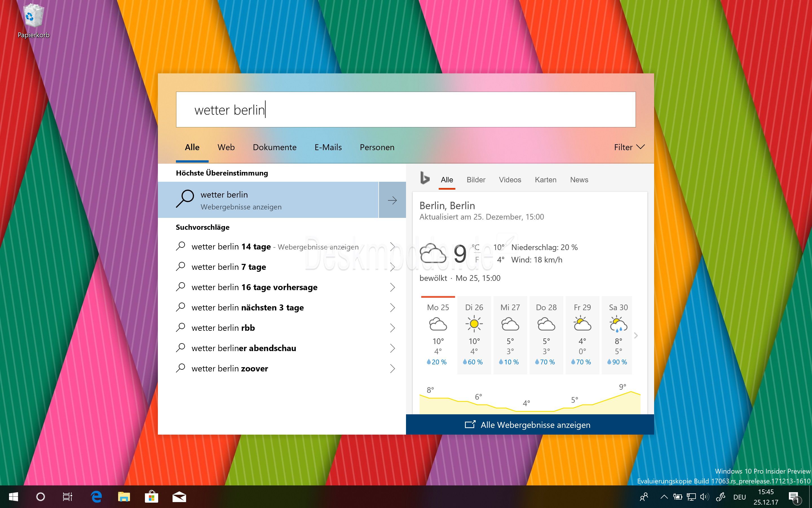Image resolution: width=812 pixels, height=508 pixels.
Task: Expand chevron for wetter berlin zoover
Action: pos(392,369)
